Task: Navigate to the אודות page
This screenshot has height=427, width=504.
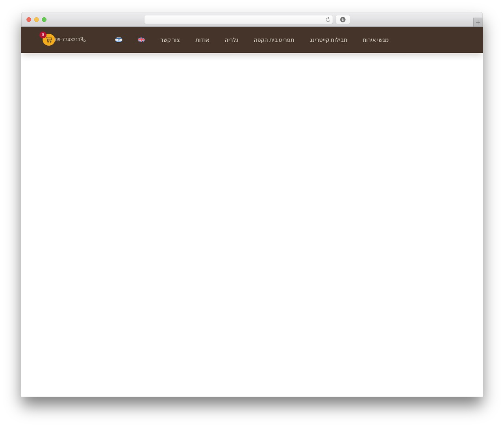Action: point(202,40)
